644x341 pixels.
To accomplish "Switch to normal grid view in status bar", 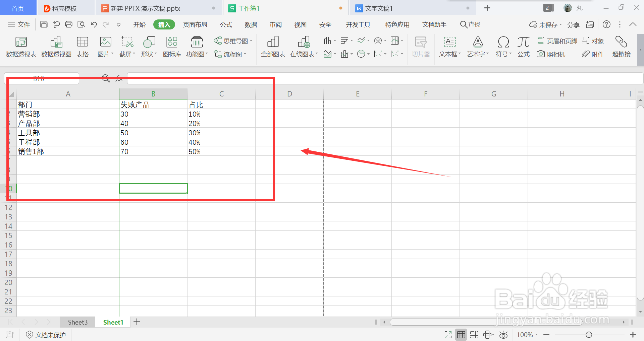I will [x=461, y=335].
